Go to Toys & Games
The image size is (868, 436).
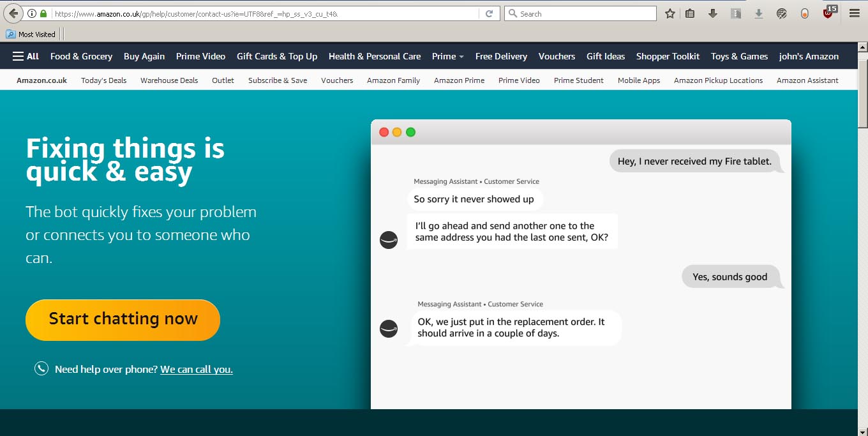(x=739, y=56)
